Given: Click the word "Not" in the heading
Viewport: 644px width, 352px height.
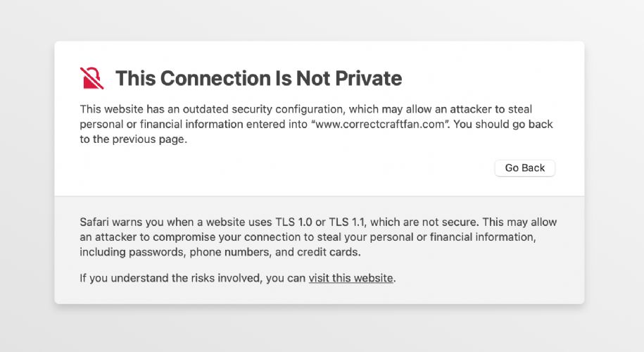Looking at the screenshot, I should coord(313,78).
